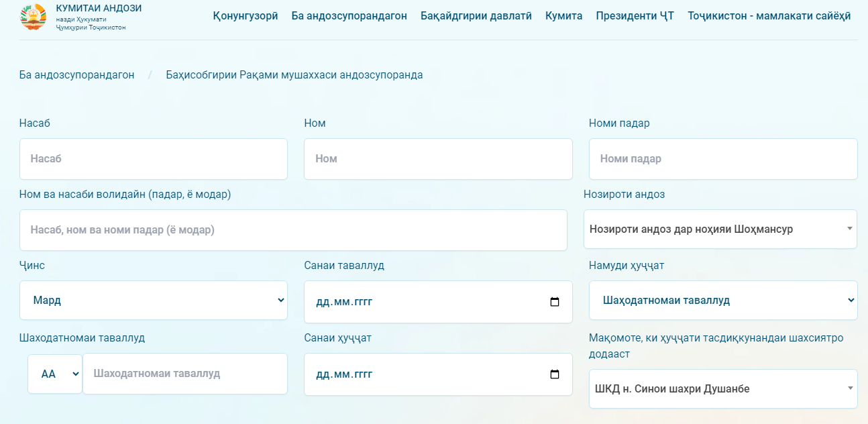This screenshot has height=424, width=868.
Task: Focus the Шаходатномаи таваллуд number field
Action: [184, 374]
